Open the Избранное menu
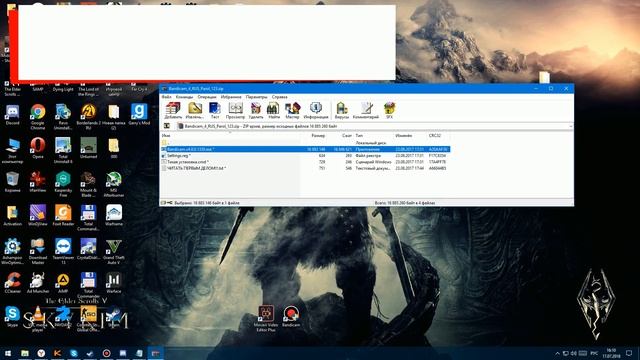 [x=231, y=97]
